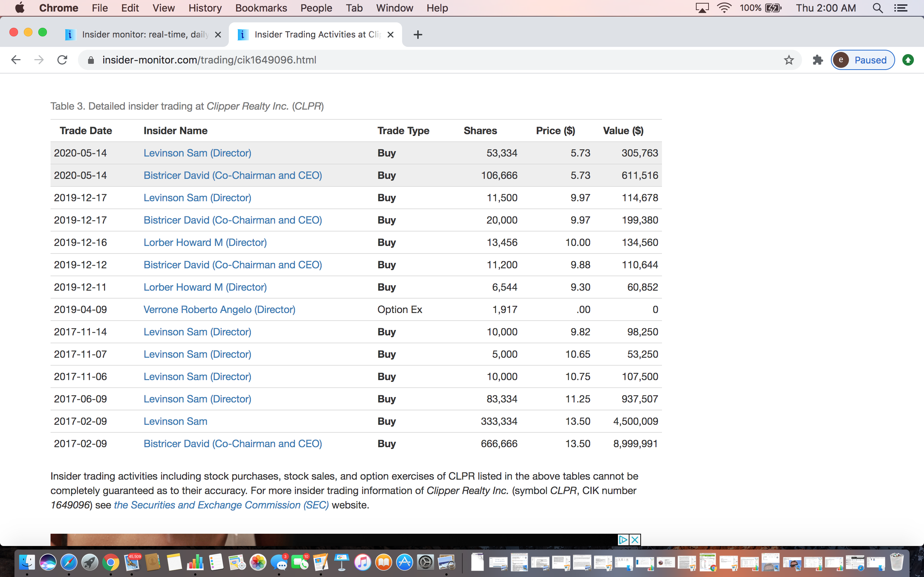Image resolution: width=924 pixels, height=577 pixels.
Task: Open the Bookmarks menu
Action: pos(261,8)
